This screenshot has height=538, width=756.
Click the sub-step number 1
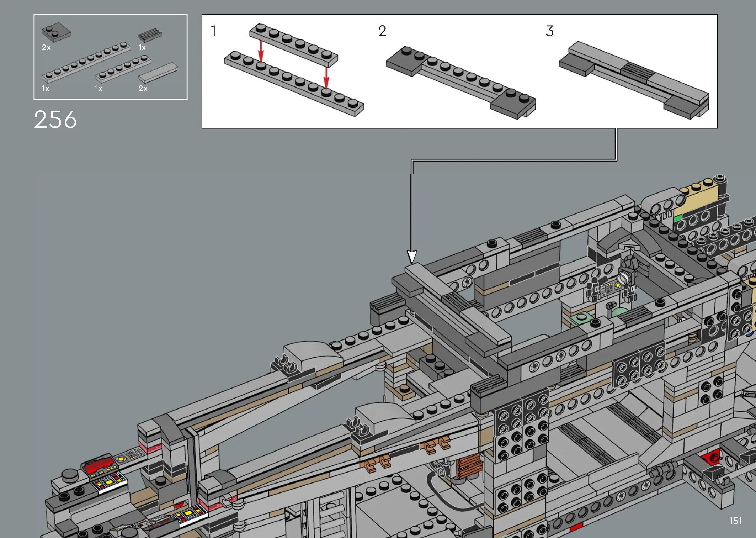click(213, 31)
